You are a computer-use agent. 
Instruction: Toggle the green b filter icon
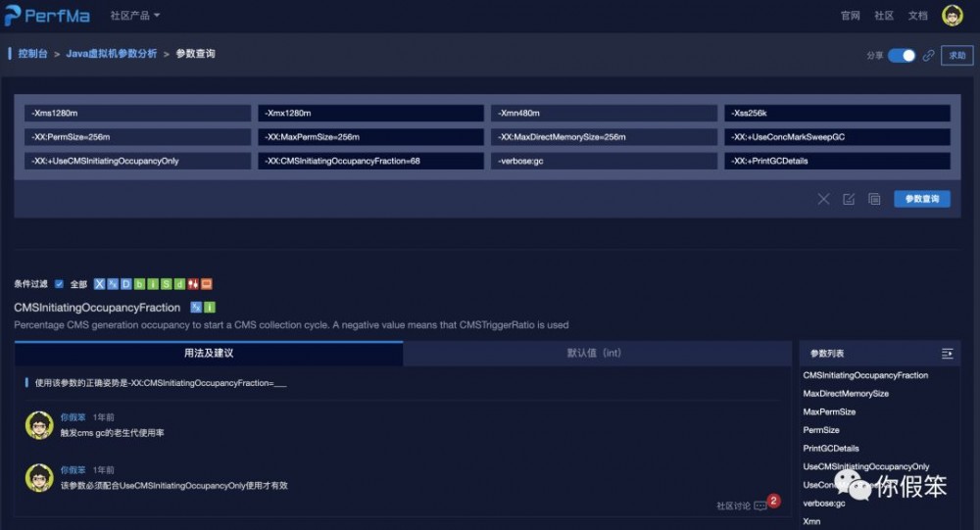(x=139, y=284)
